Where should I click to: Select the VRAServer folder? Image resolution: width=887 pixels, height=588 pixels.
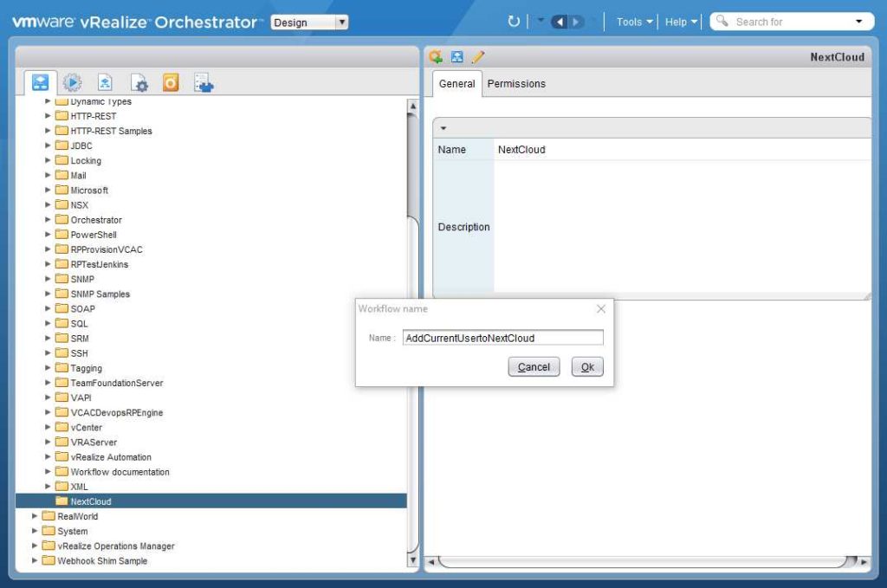click(x=86, y=443)
